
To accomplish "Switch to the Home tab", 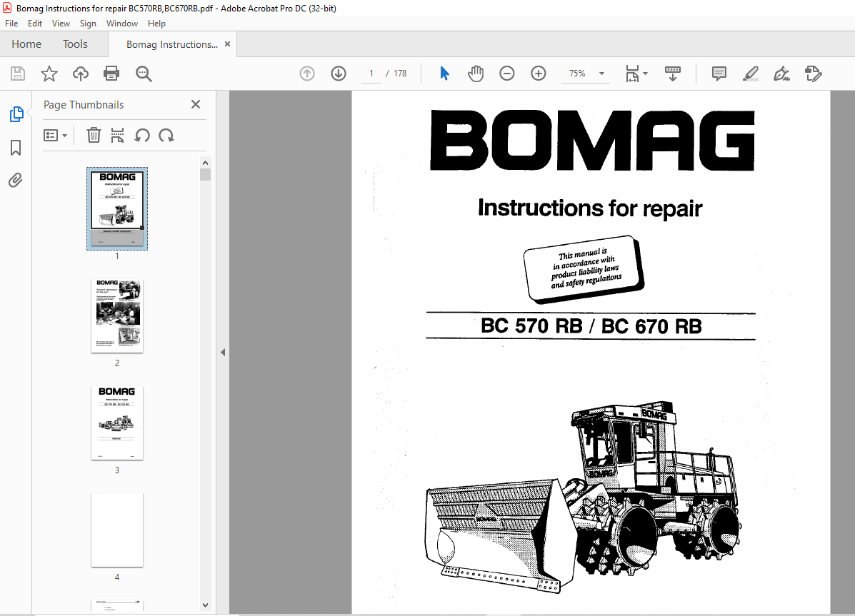I will 26,44.
